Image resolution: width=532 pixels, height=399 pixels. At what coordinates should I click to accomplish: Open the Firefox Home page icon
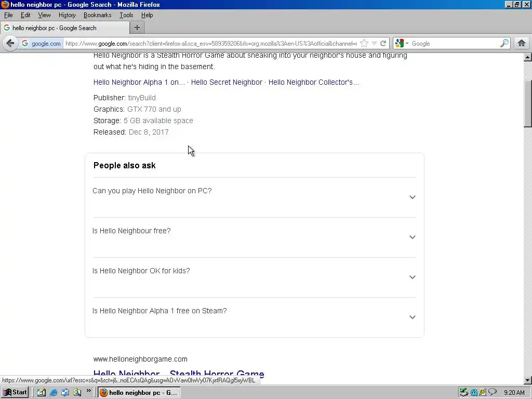[x=522, y=44]
